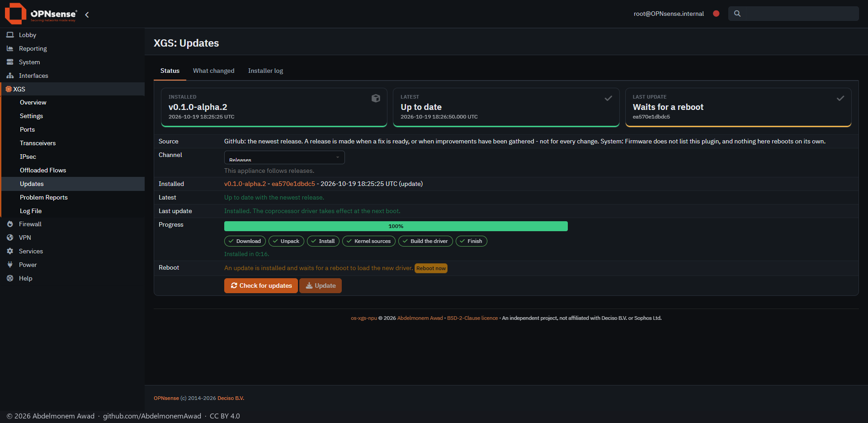868x423 pixels.
Task: Open Firewall via its flame icon
Action: click(x=10, y=224)
